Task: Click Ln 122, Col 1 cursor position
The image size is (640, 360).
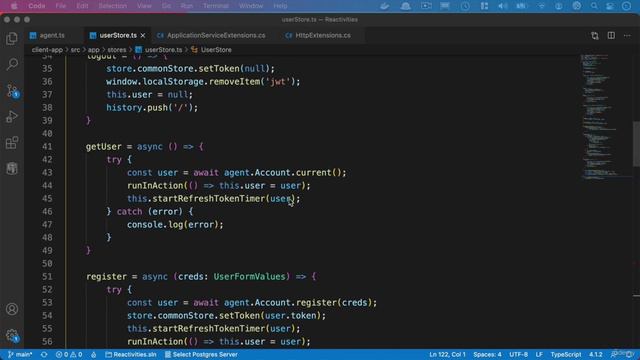Action: point(447,354)
